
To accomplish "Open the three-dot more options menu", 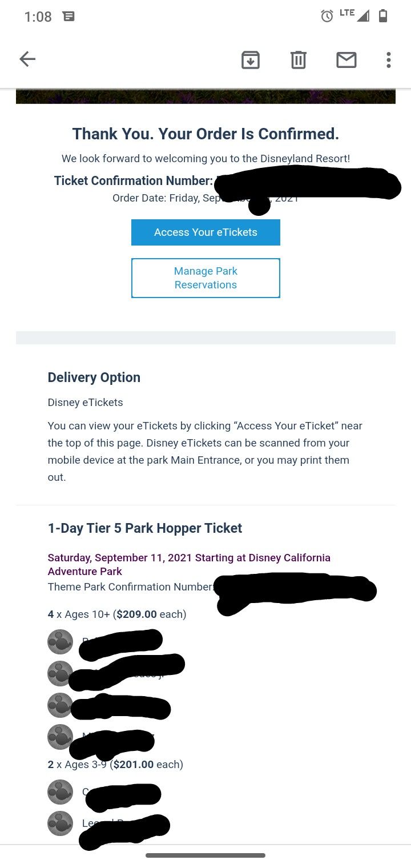I will 388,59.
